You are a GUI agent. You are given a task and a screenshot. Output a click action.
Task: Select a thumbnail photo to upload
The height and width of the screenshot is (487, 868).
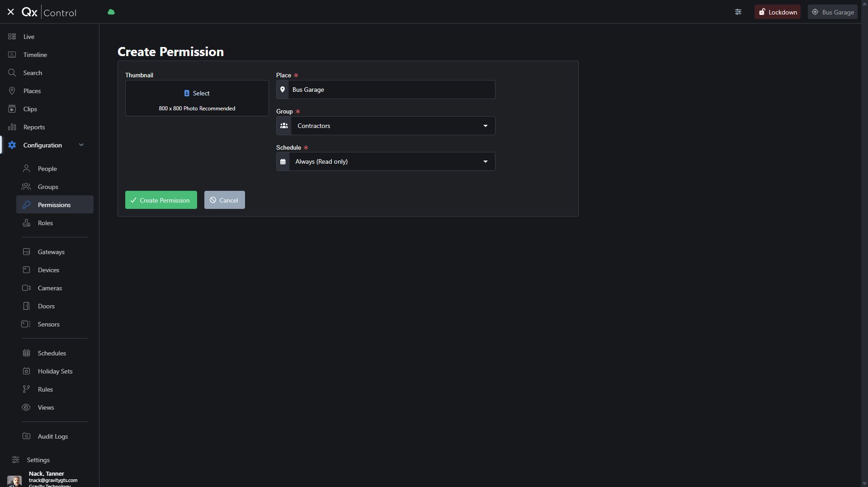pos(197,94)
